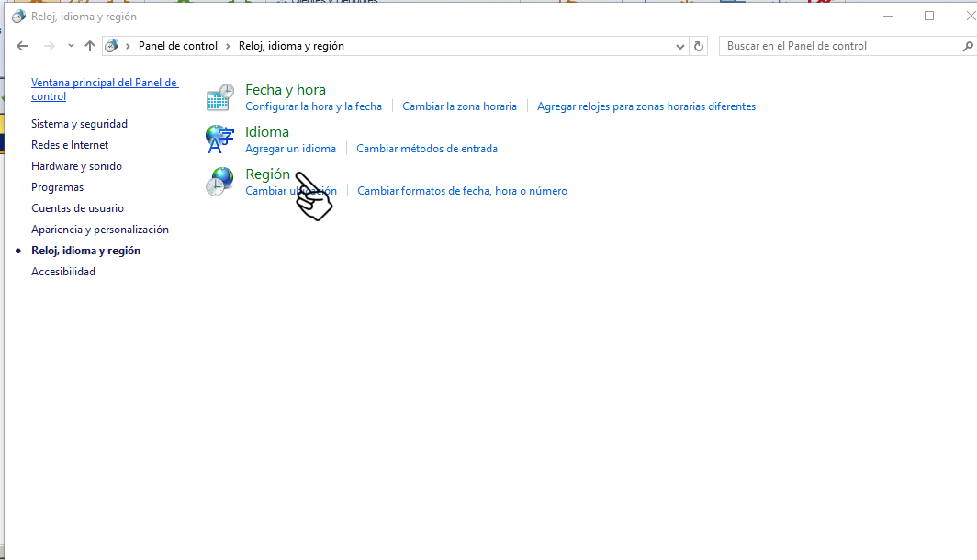The height and width of the screenshot is (560, 977).
Task: Expand the address bar history dropdown
Action: [x=679, y=46]
